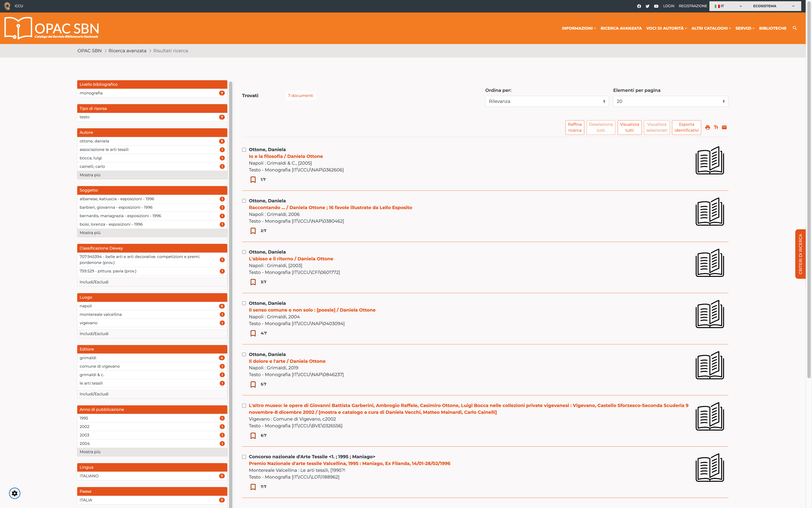The height and width of the screenshot is (508, 812).
Task: Click Visualizza selezionati button
Action: (657, 127)
